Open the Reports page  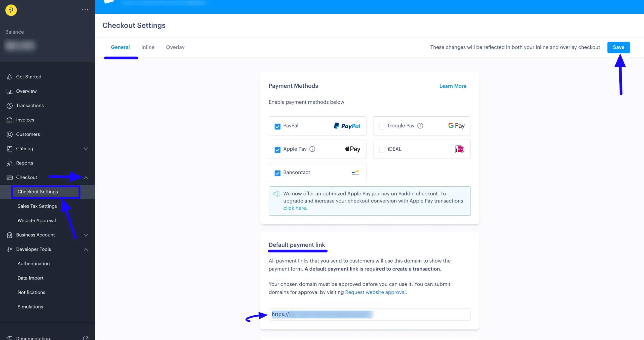25,163
